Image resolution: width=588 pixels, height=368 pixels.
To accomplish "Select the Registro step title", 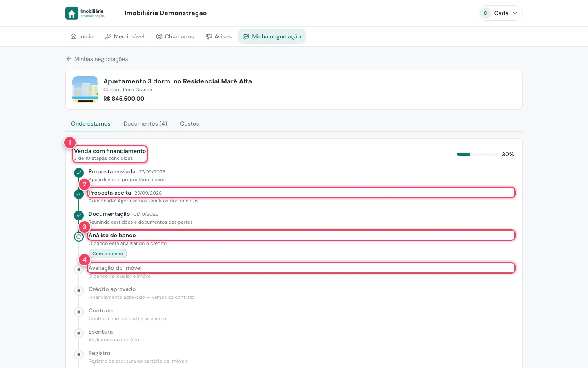I will coord(99,353).
